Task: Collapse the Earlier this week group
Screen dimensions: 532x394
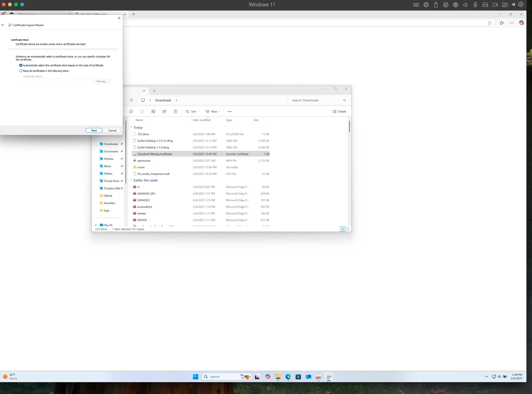Action: coord(131,180)
